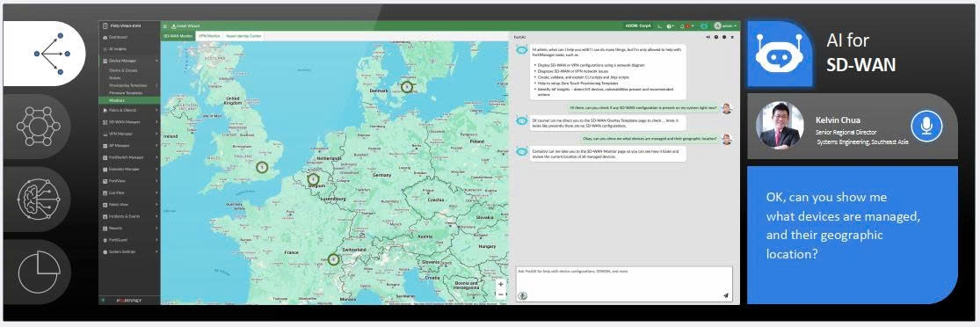This screenshot has height=327, width=980.
Task: Click the map cluster marker over England
Action: pyautogui.click(x=262, y=167)
